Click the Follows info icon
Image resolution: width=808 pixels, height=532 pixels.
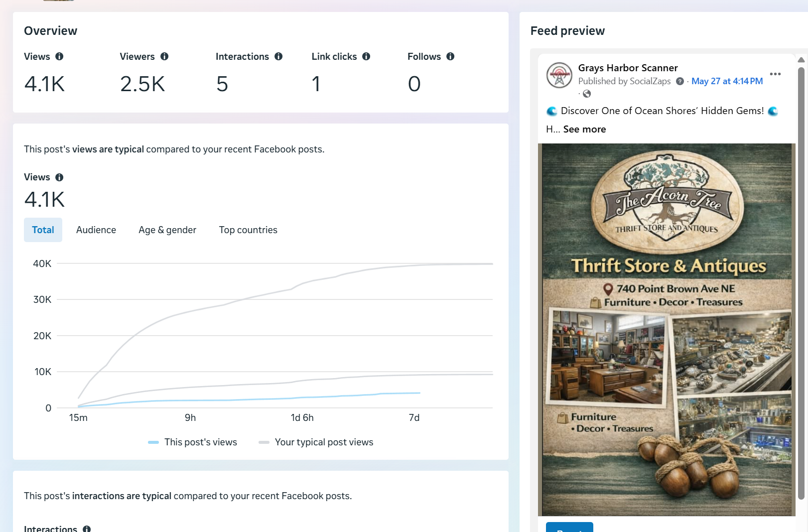[x=450, y=56]
